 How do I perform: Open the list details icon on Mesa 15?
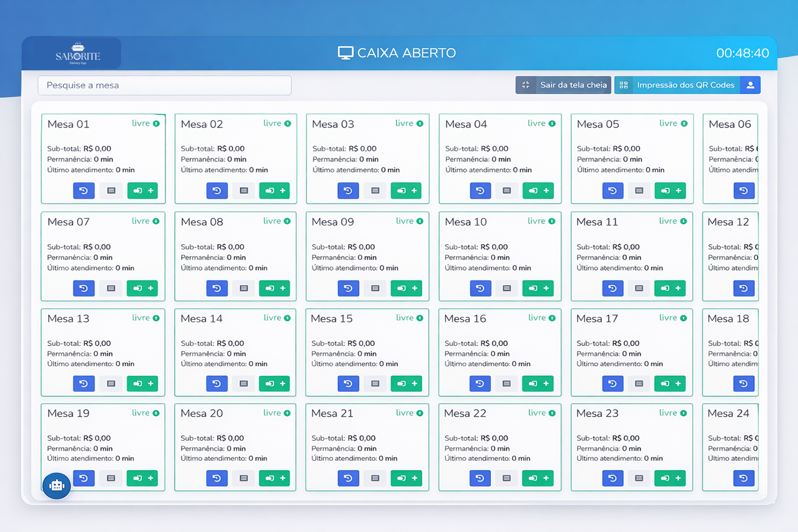click(x=375, y=383)
